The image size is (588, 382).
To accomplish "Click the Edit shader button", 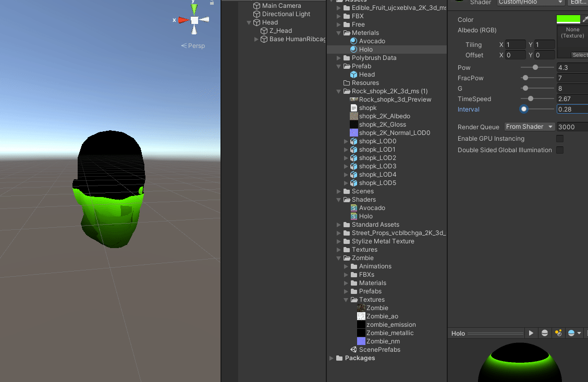I will pyautogui.click(x=578, y=2).
